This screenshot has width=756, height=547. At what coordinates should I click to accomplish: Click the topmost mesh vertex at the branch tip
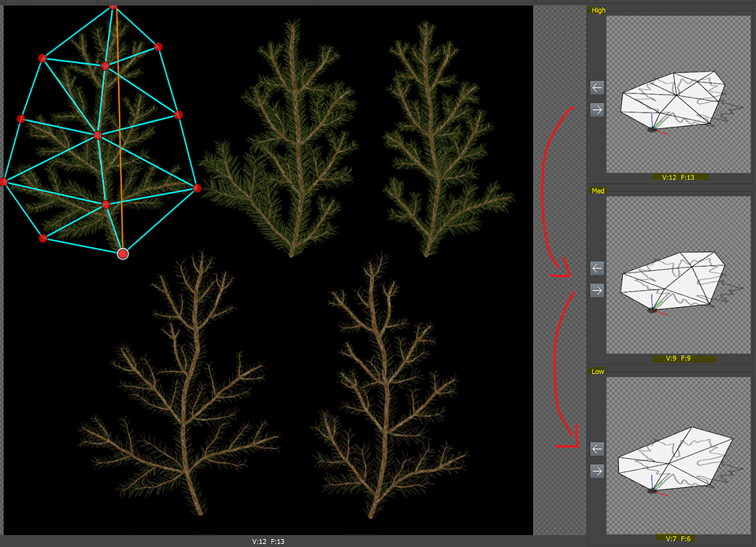[113, 7]
